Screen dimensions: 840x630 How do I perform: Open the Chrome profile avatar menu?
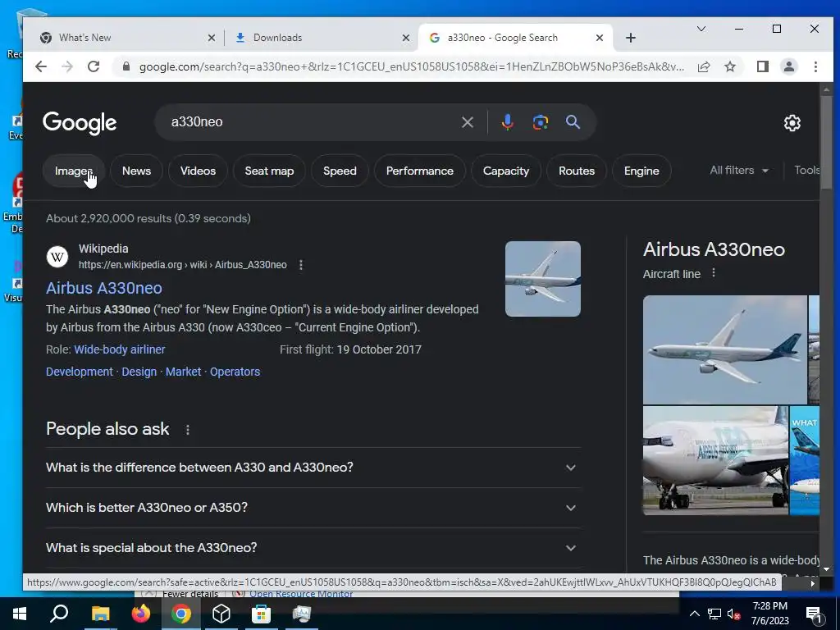click(x=789, y=66)
